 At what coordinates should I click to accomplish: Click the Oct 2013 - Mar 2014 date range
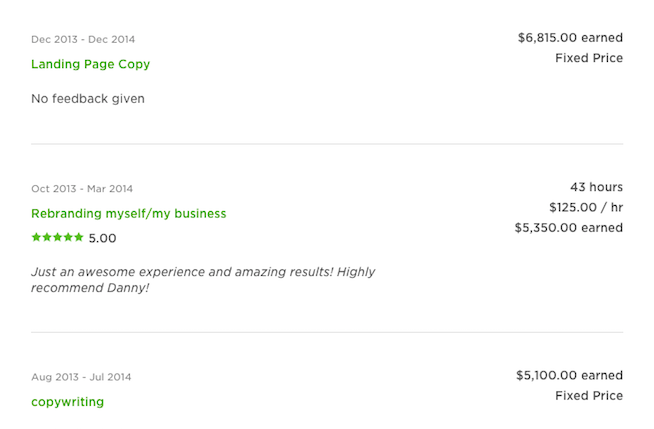click(x=82, y=189)
